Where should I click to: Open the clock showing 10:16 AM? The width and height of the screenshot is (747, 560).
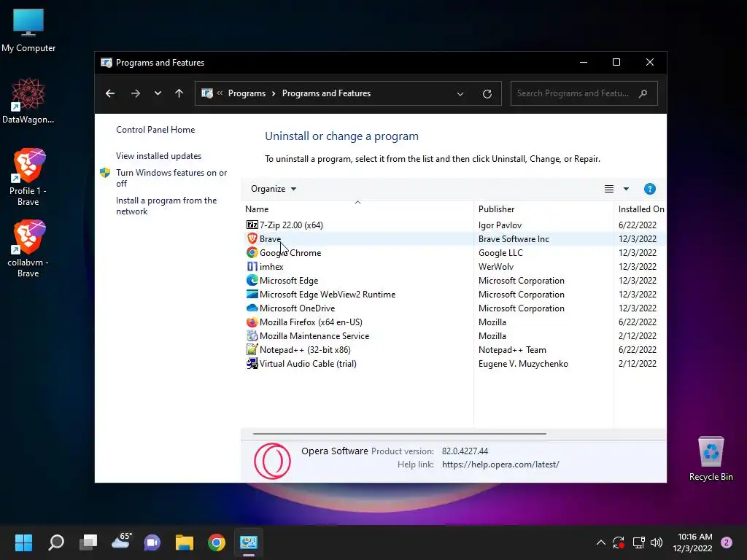692,542
